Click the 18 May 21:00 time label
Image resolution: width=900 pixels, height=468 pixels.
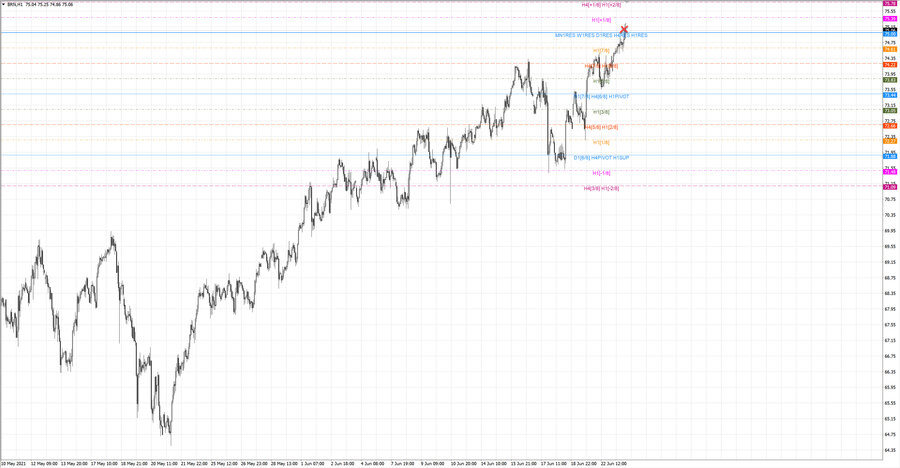coord(134,463)
